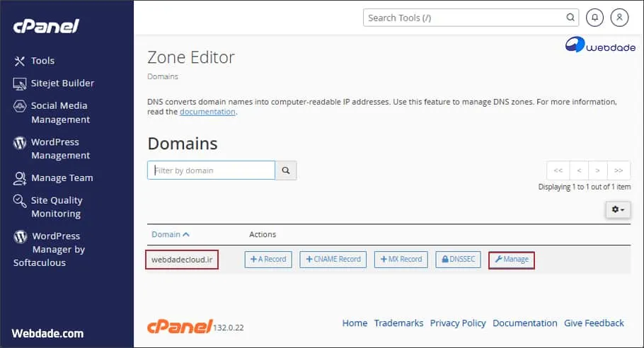Click the cPanel logo in sidebar
Screen dimensions: 644x348
click(47, 27)
